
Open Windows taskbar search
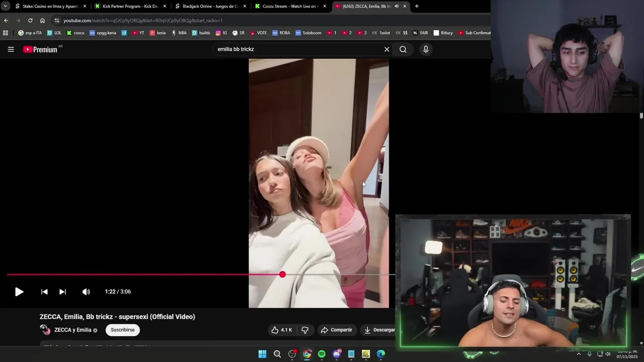coord(277,354)
